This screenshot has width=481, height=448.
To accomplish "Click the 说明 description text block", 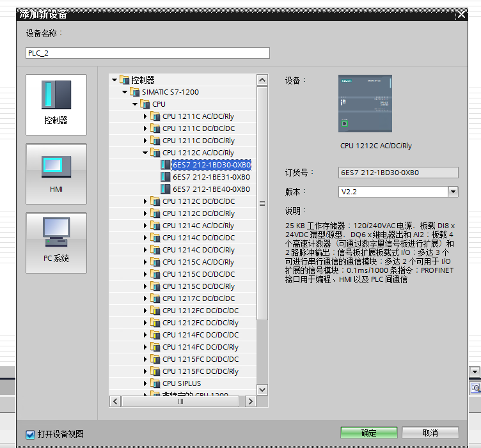I will [x=369, y=252].
